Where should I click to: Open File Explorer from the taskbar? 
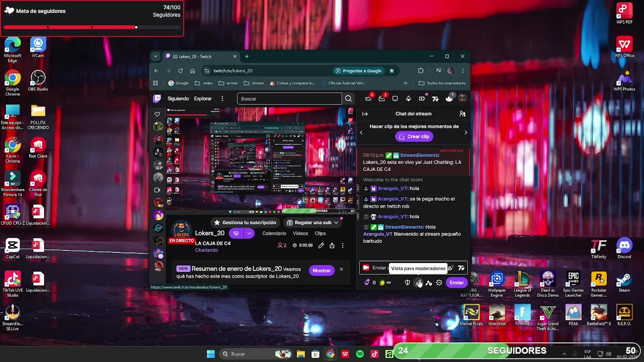coord(300,354)
